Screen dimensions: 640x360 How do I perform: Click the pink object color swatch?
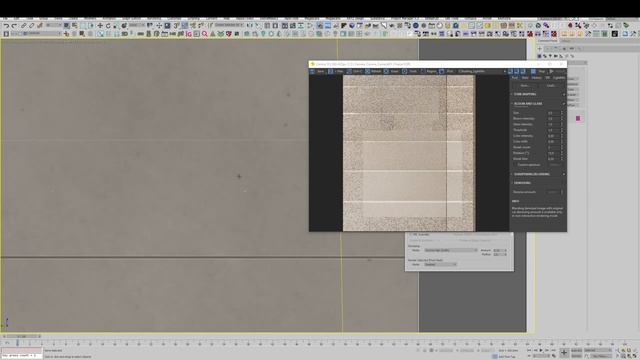coord(578,118)
